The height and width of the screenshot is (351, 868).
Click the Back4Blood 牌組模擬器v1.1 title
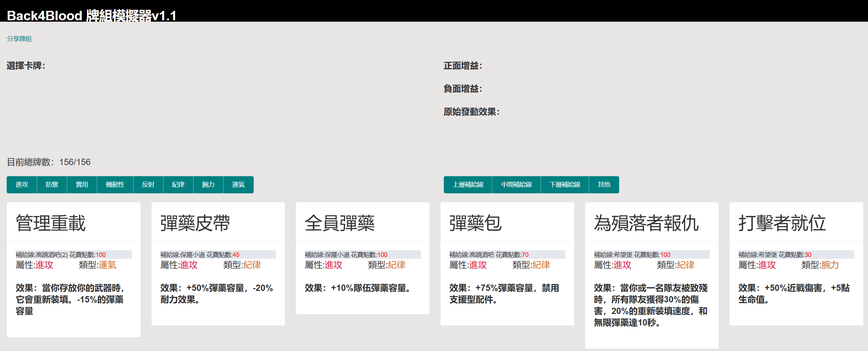[92, 16]
